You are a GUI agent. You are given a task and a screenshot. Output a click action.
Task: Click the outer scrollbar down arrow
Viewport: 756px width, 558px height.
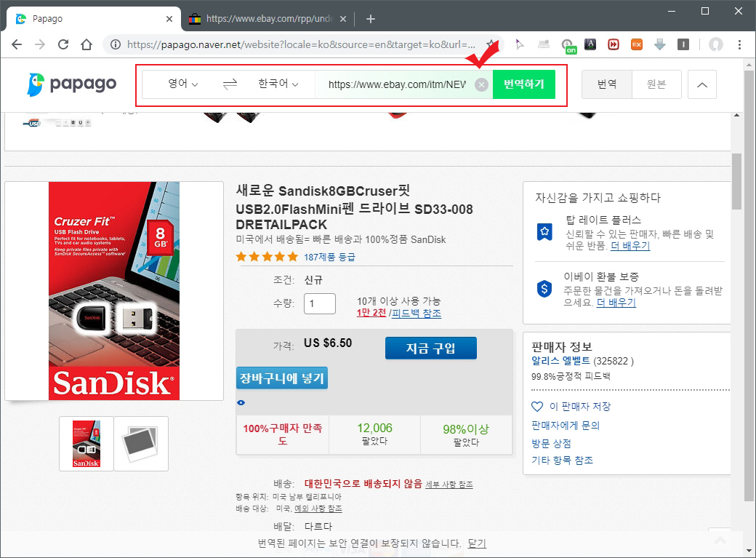(x=749, y=551)
